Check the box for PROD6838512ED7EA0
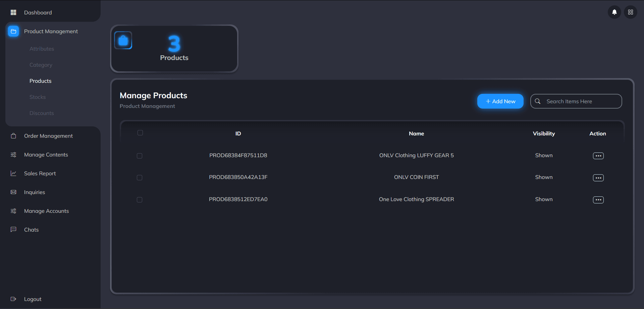 [x=140, y=200]
